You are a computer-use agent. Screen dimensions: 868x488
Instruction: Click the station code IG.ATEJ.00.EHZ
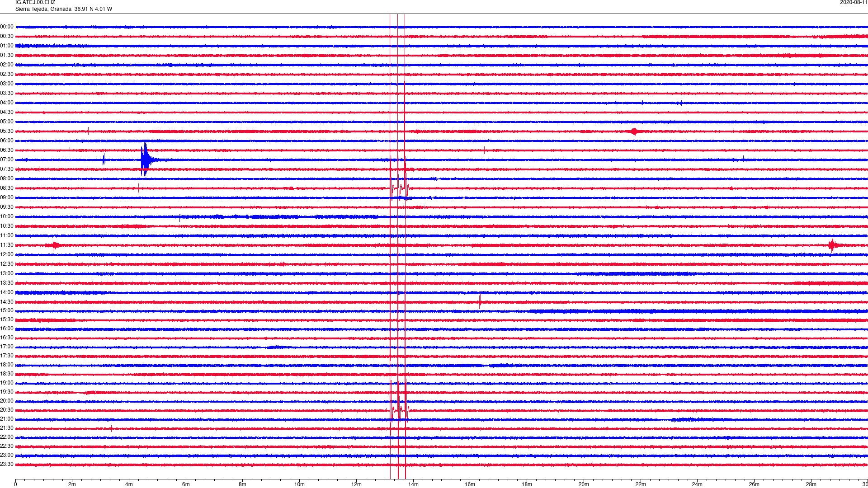pos(35,3)
